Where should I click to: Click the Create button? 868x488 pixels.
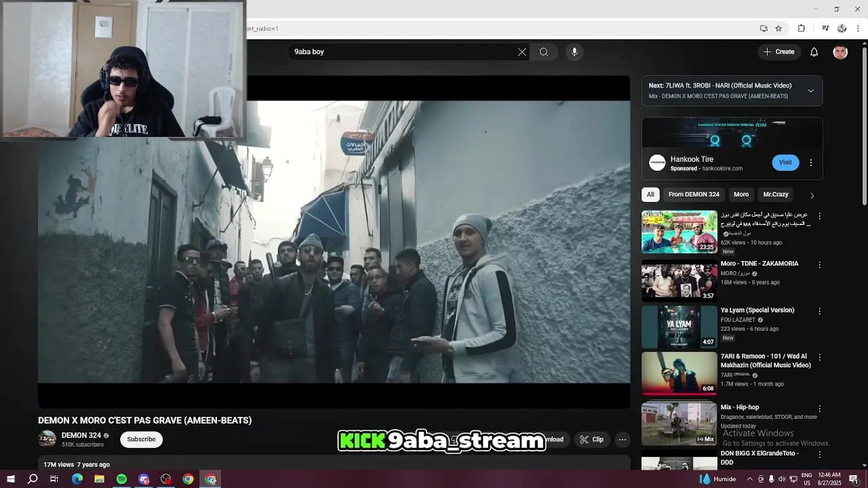point(778,52)
